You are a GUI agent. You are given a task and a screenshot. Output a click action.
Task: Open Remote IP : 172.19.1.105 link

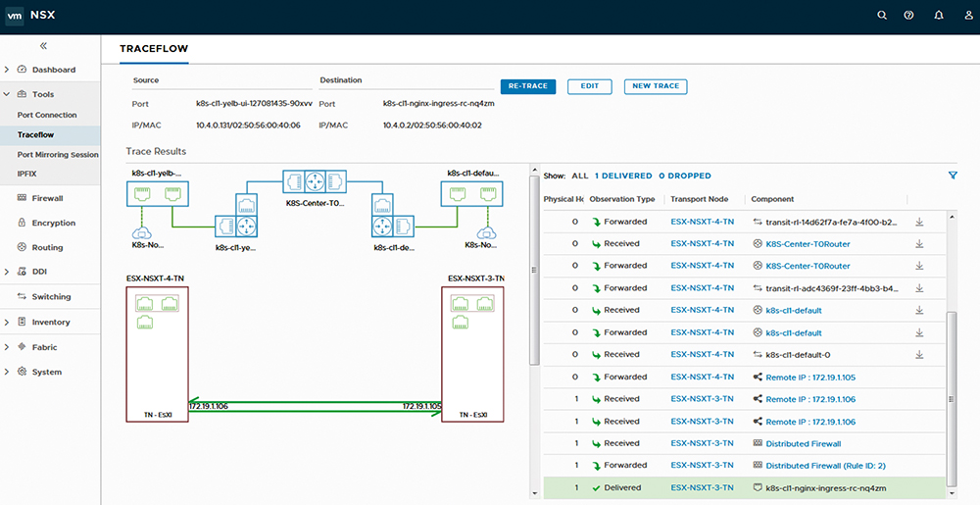(810, 377)
